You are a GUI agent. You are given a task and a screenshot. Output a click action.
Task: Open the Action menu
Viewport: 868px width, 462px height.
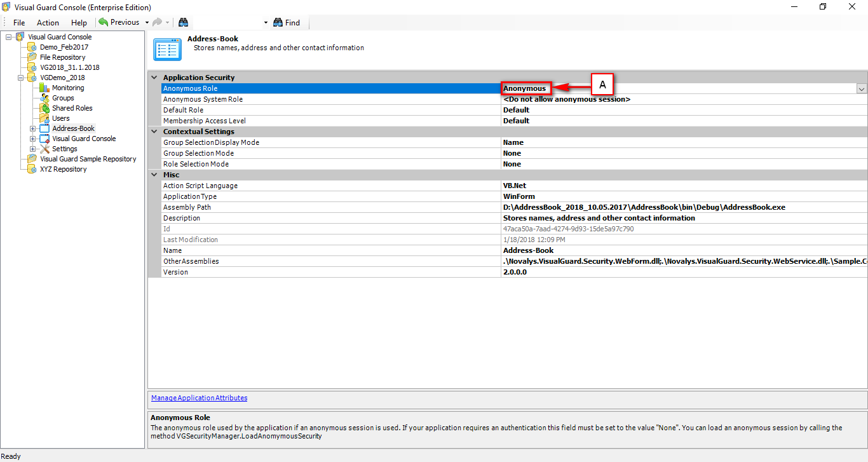coord(48,22)
